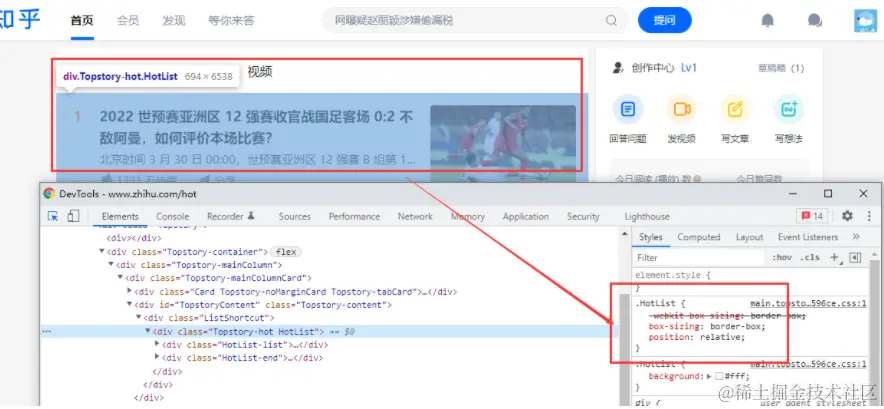Open Zhihu private messages icon
Screen dimensions: 884x409
[815, 20]
